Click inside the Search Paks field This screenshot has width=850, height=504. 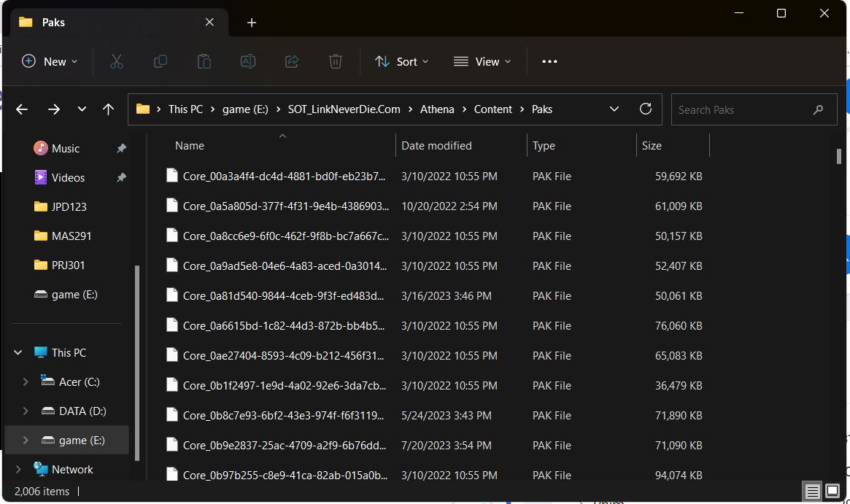[x=744, y=109]
